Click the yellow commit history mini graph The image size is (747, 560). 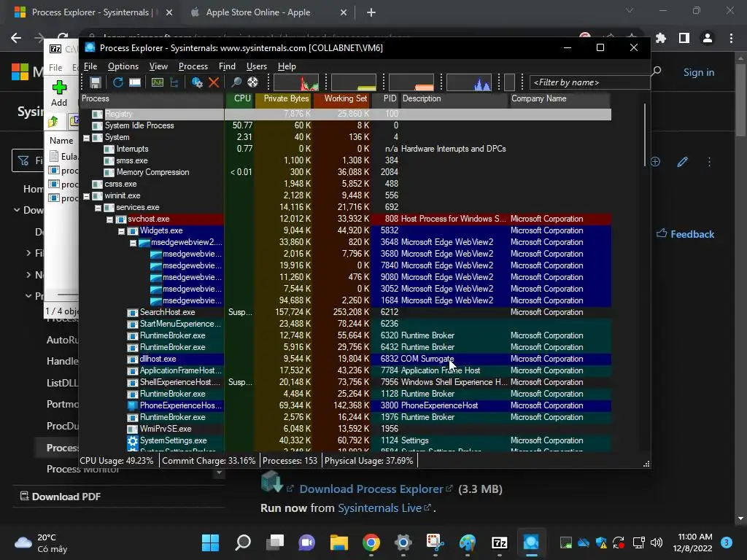(x=354, y=82)
